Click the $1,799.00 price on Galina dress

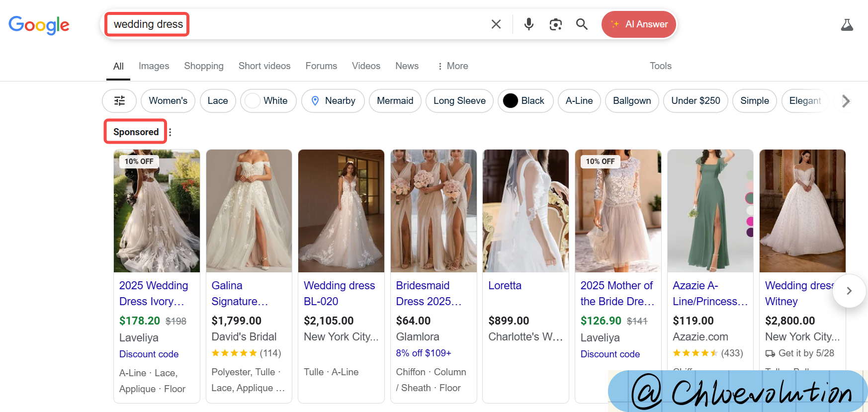coord(236,321)
